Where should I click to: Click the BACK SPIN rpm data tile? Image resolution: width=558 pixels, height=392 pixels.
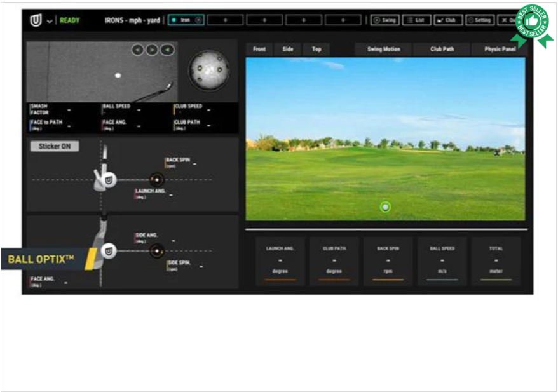coord(388,261)
